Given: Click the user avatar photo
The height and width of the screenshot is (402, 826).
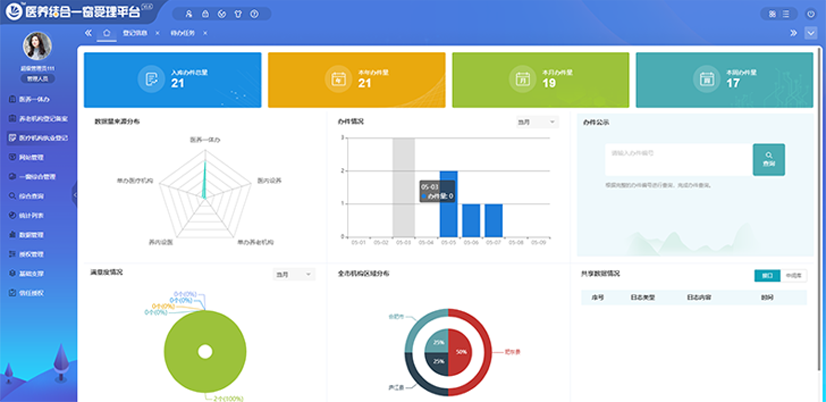Looking at the screenshot, I should pos(38,46).
